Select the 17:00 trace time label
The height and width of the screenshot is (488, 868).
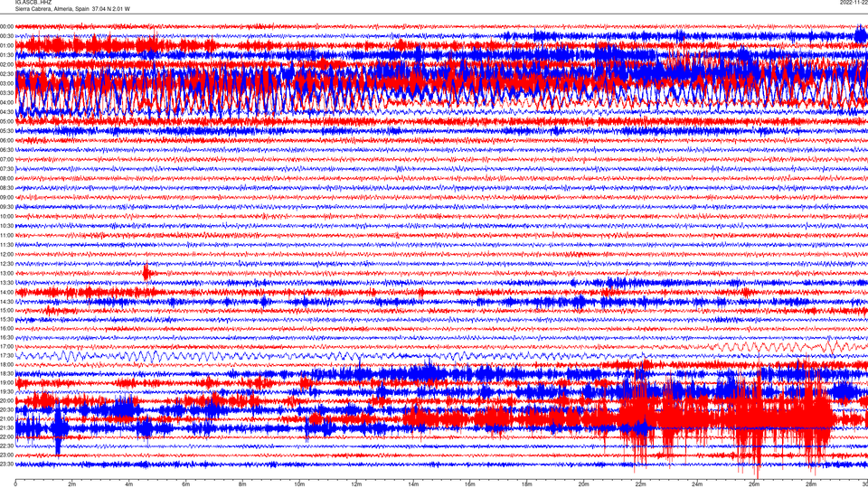pyautogui.click(x=6, y=346)
